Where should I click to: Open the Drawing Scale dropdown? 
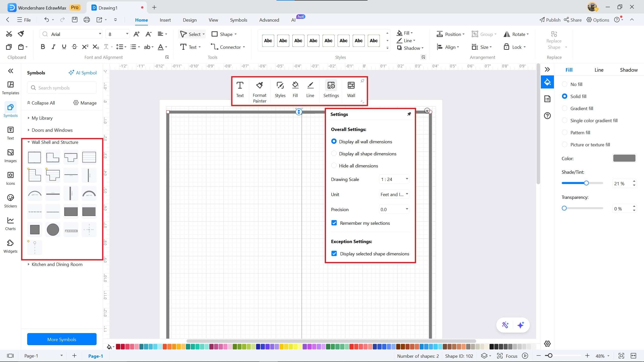coord(394,179)
